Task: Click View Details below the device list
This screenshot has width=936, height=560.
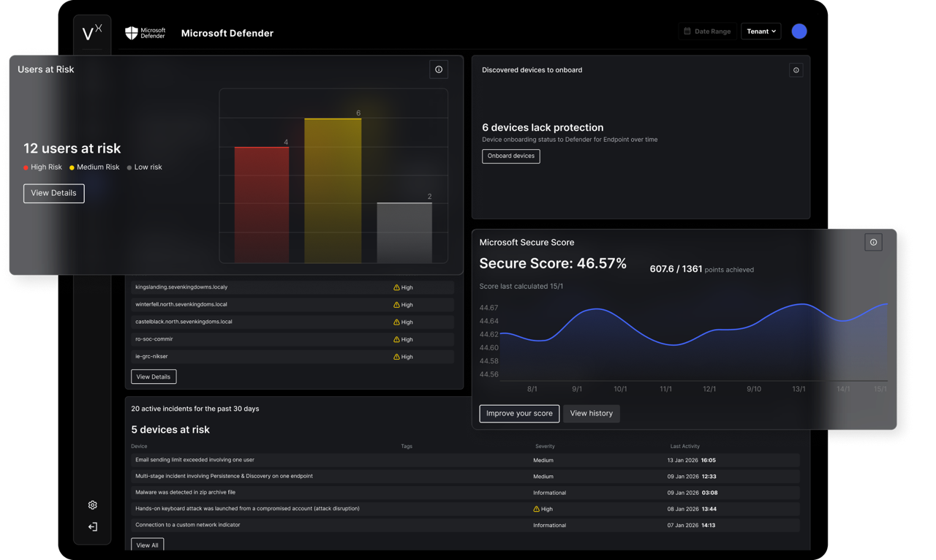Action: point(154,377)
